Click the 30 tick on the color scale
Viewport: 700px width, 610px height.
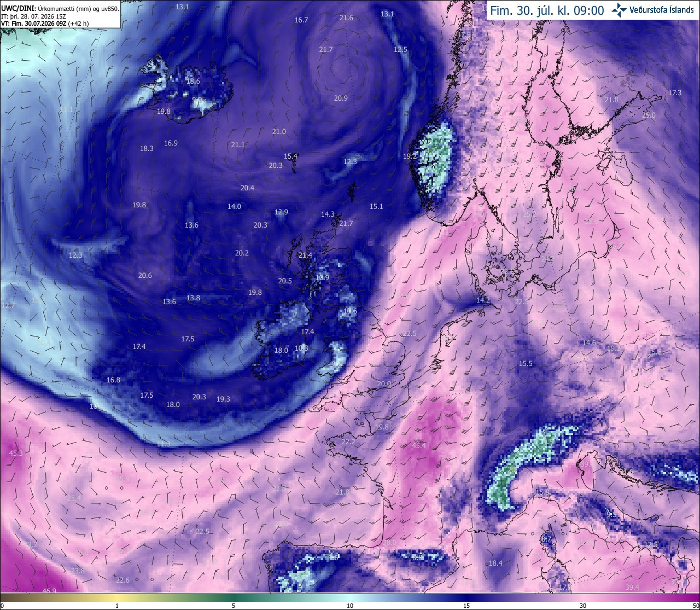click(583, 606)
